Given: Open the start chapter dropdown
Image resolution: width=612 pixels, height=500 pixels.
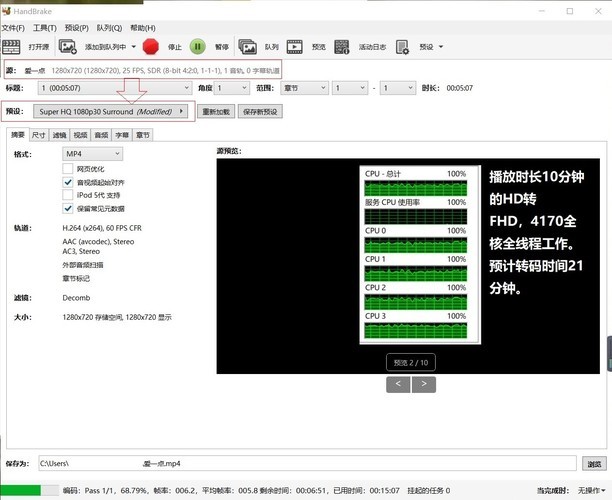Looking at the screenshot, I should coord(350,88).
